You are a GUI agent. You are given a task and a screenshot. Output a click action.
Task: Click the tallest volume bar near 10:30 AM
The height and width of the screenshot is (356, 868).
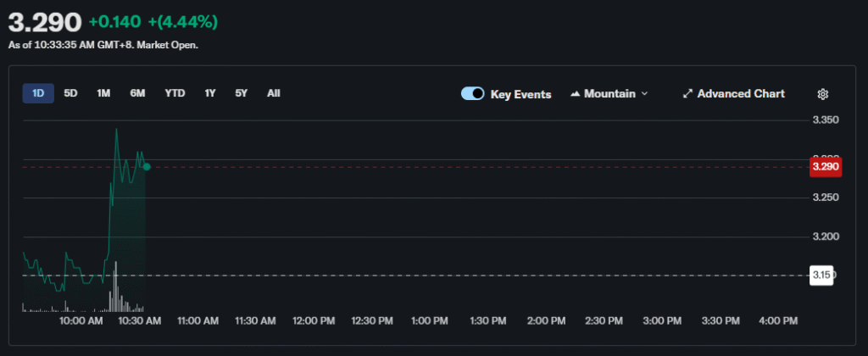[115, 288]
